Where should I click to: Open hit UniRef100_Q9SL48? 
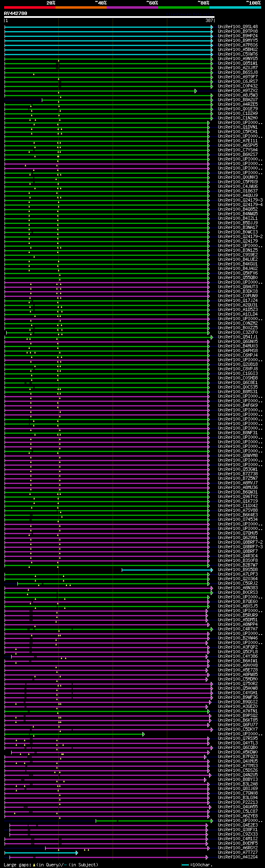(x=238, y=27)
